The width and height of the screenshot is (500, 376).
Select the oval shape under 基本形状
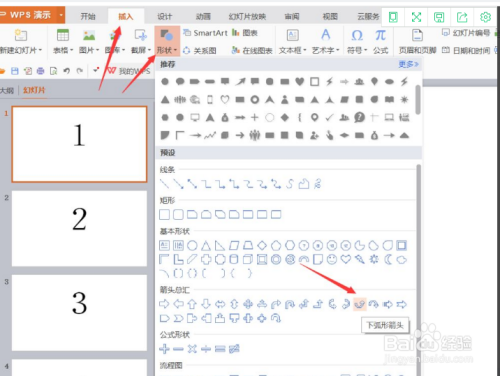pos(192,246)
